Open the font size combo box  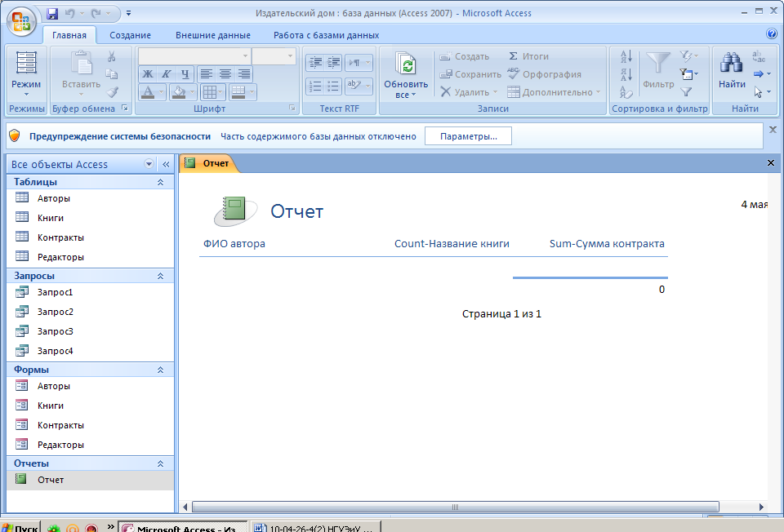point(274,56)
